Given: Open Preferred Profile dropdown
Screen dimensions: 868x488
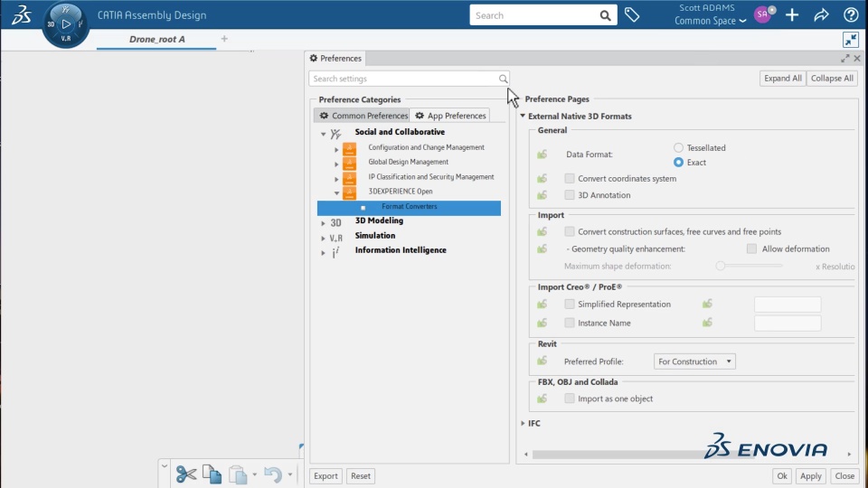Looking at the screenshot, I should (694, 361).
